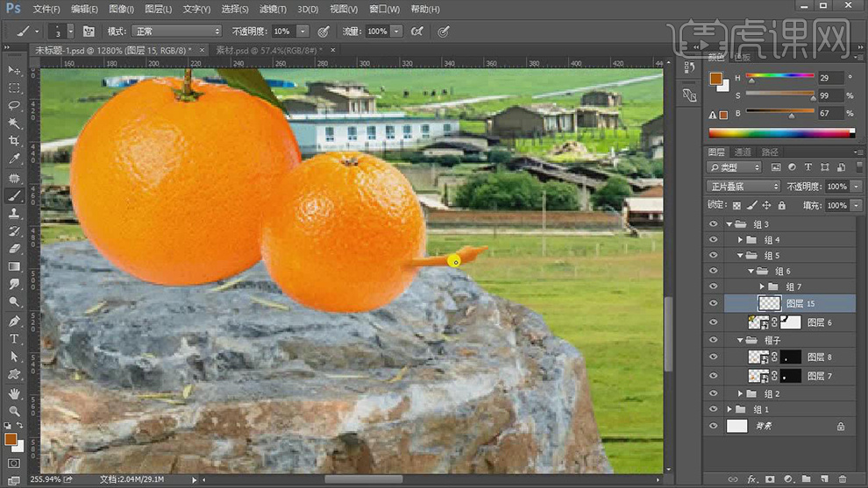Open the 文件(F) menu
Viewport: 868px width, 488px height.
[x=46, y=9]
